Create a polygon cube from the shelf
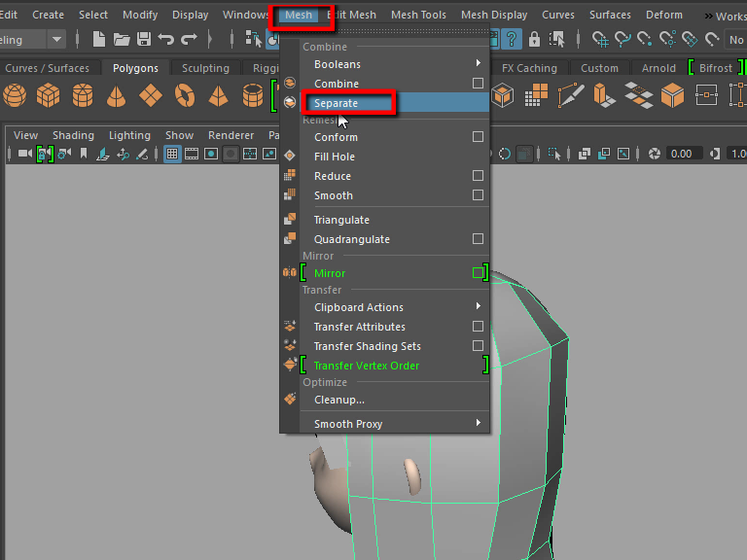The image size is (747, 560). click(x=48, y=95)
